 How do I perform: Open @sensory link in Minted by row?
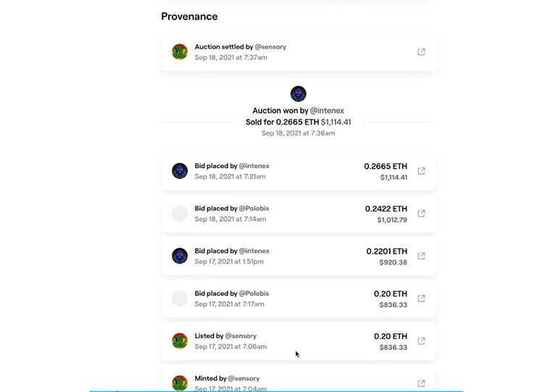click(x=244, y=379)
